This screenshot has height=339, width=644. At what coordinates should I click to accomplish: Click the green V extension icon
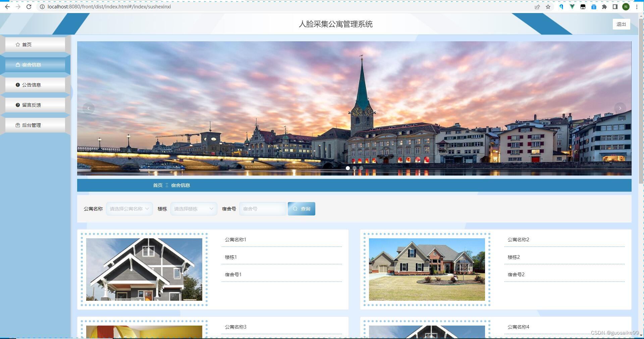coord(572,7)
